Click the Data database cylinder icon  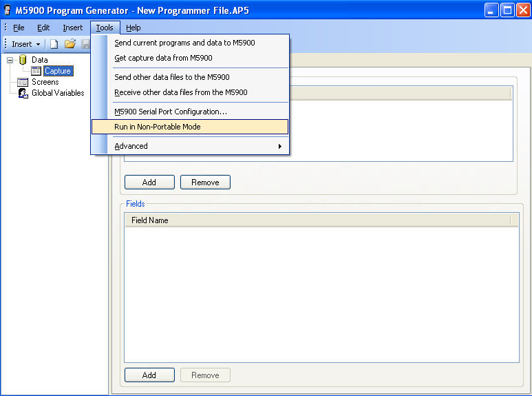click(x=23, y=60)
